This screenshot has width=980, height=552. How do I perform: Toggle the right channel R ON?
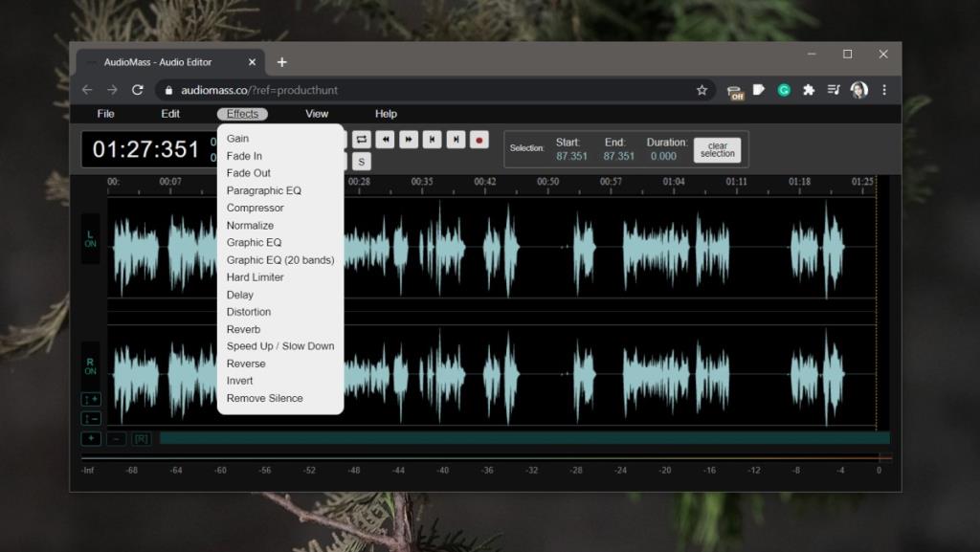click(x=90, y=365)
